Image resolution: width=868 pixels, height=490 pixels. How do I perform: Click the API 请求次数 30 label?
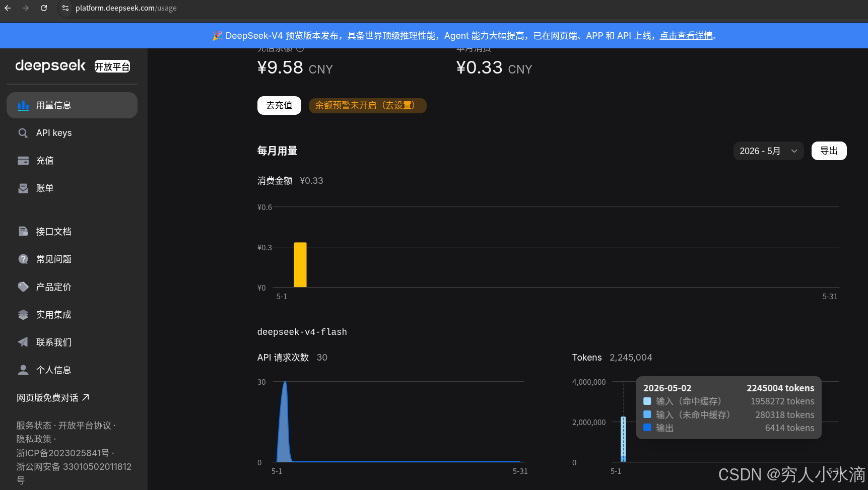tap(292, 358)
